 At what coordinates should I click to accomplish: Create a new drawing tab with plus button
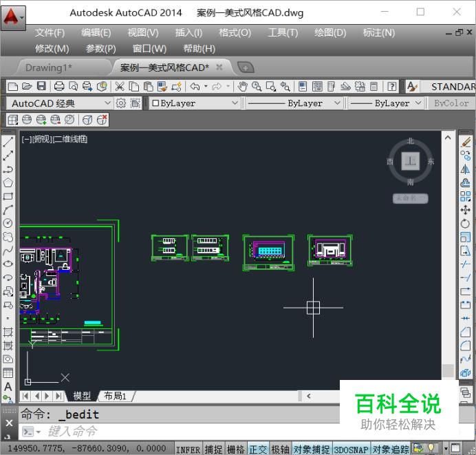[x=246, y=67]
